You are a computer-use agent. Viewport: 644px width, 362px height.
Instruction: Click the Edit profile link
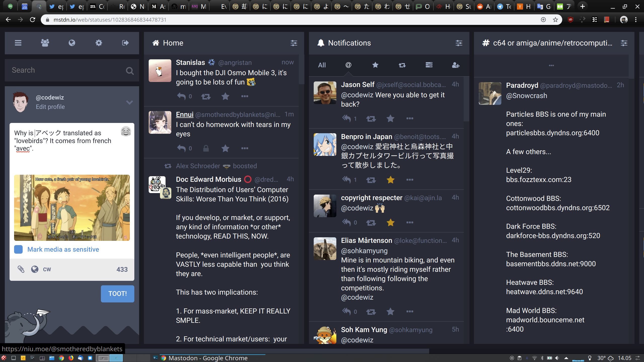point(50,107)
